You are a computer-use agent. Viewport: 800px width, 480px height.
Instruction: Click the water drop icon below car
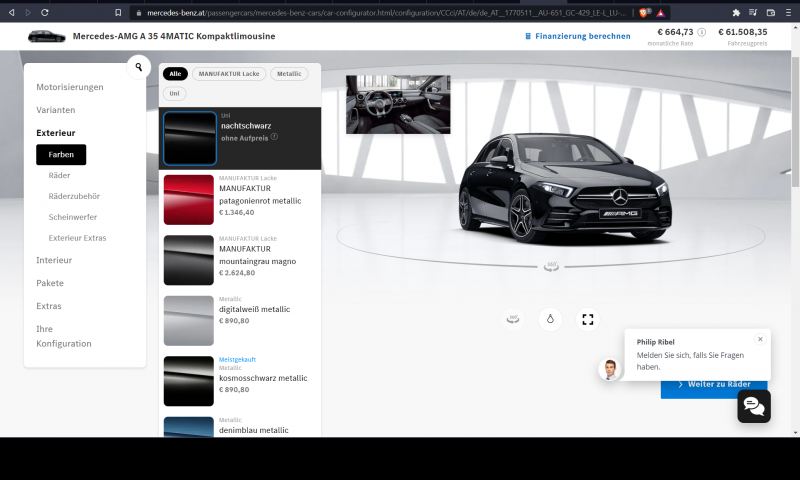click(x=549, y=319)
